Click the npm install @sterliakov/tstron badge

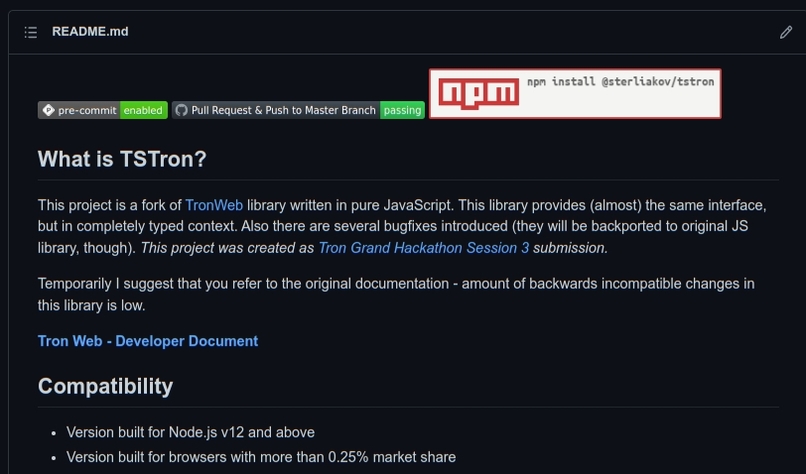[x=575, y=94]
